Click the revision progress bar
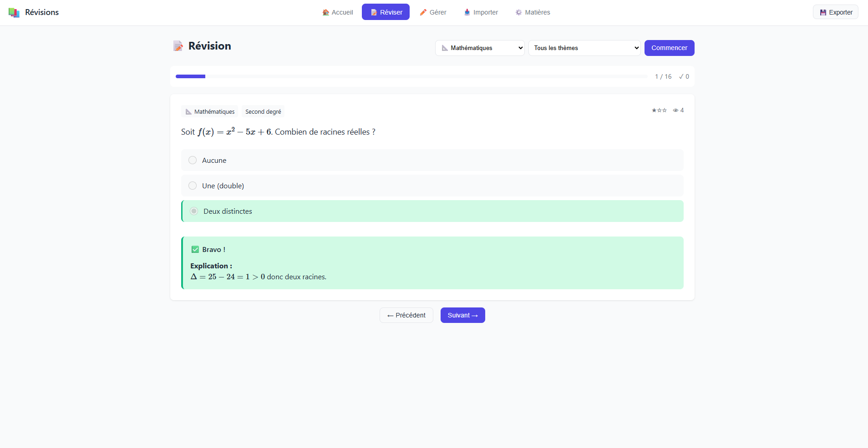 click(x=411, y=76)
